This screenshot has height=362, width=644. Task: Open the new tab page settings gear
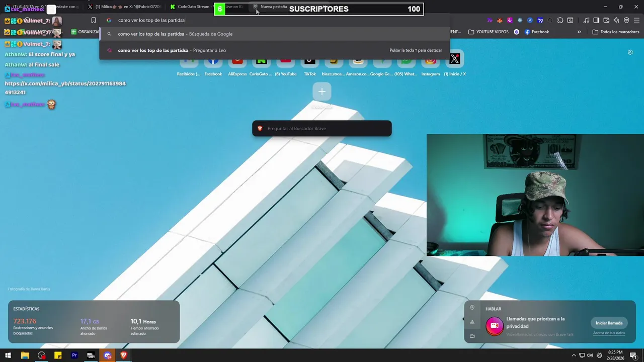click(x=630, y=52)
